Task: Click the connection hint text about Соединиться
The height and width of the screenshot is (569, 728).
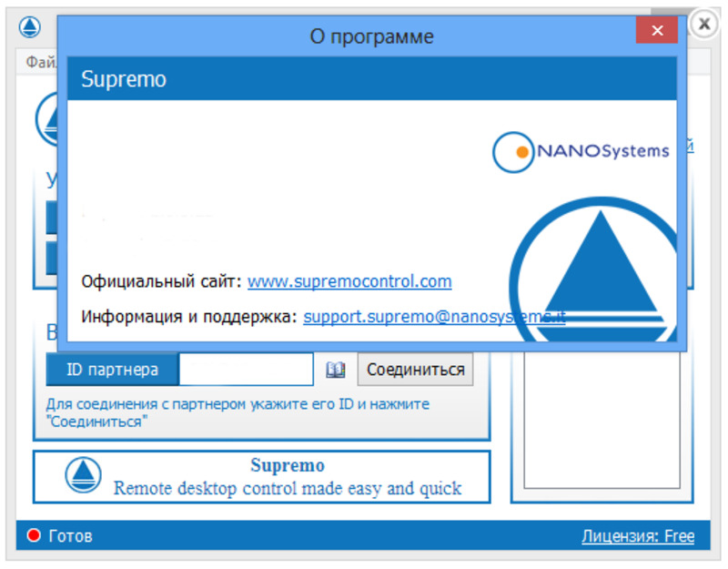Action: pos(238,413)
